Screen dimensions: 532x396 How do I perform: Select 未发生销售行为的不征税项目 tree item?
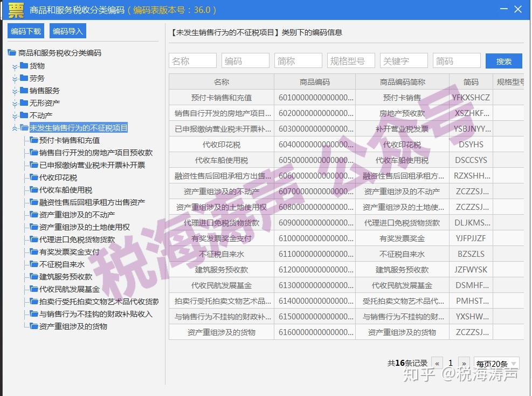tap(78, 128)
